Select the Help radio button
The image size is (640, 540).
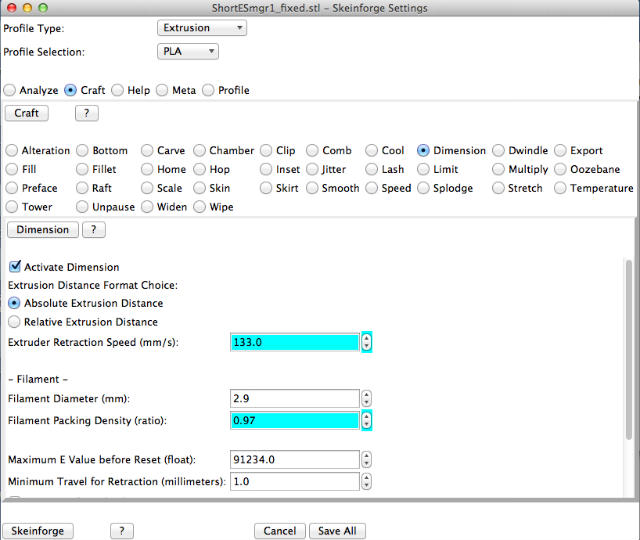(118, 90)
